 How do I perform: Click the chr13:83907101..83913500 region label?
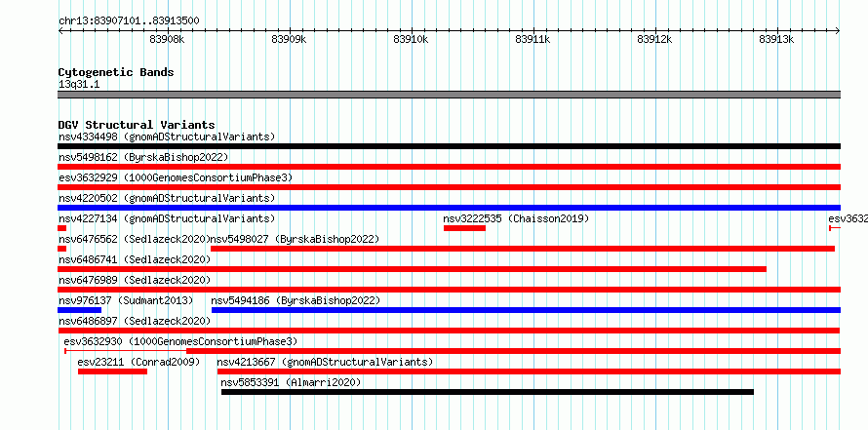[129, 21]
